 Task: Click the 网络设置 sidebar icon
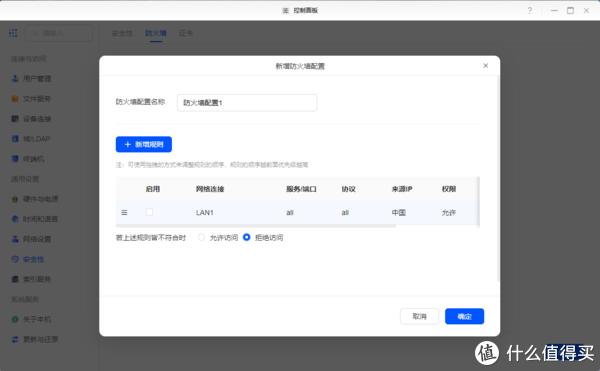[15, 239]
